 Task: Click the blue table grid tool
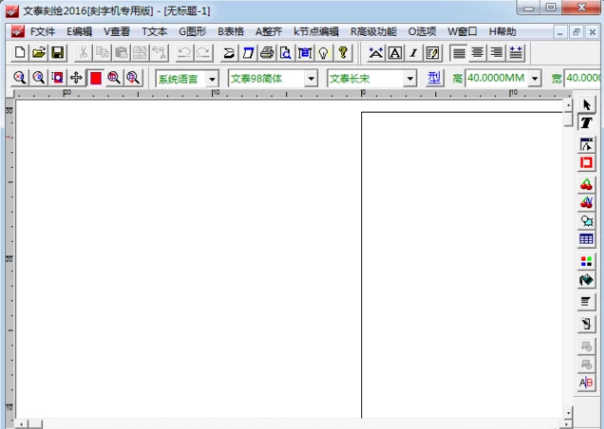pos(586,239)
